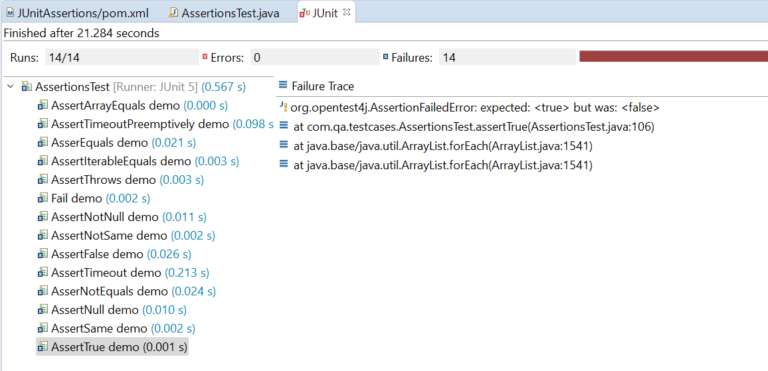The width and height of the screenshot is (768, 371).
Task: Collapse the AssertionsTest tree node
Action: [10, 87]
